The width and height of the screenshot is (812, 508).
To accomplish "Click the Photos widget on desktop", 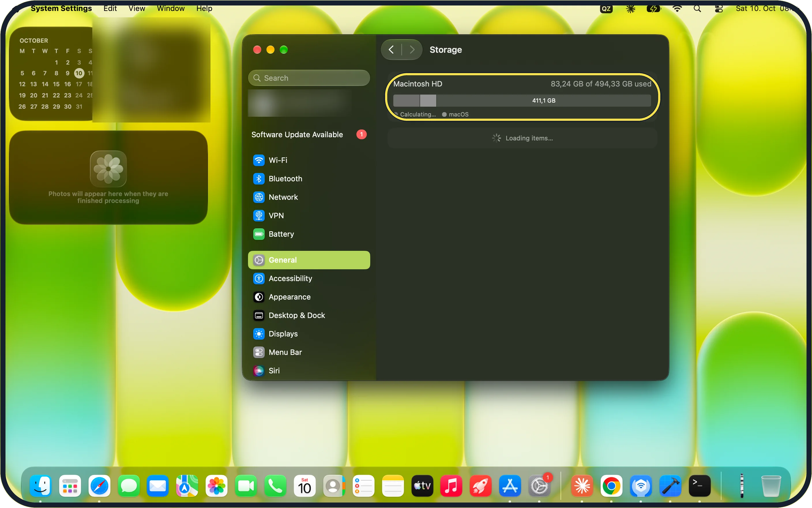I will point(108,177).
